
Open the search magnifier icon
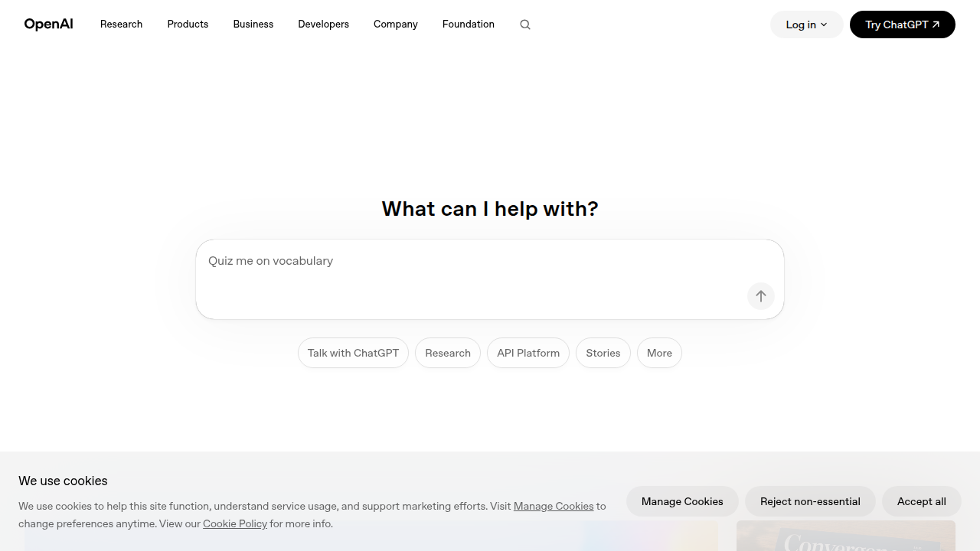pyautogui.click(x=525, y=24)
